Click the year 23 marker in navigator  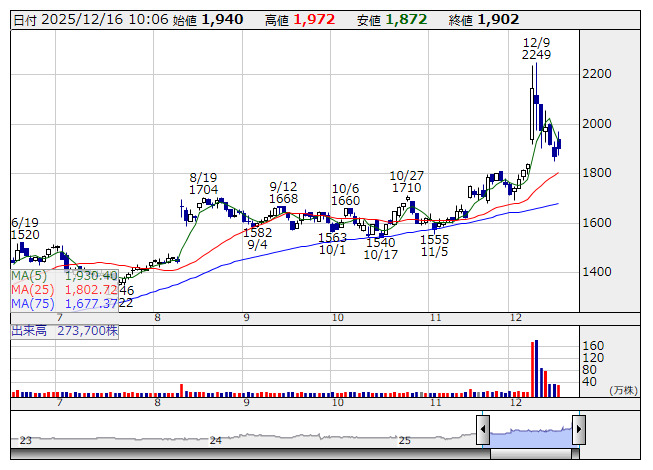tap(26, 440)
